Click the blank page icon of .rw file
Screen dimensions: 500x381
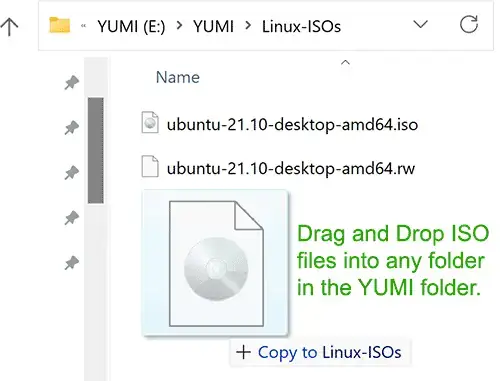pyautogui.click(x=150, y=166)
